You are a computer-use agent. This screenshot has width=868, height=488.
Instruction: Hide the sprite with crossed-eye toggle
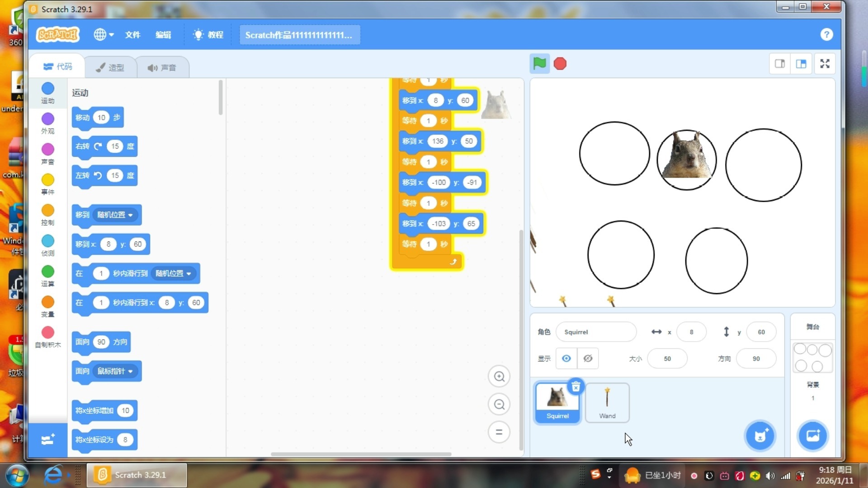tap(588, 358)
